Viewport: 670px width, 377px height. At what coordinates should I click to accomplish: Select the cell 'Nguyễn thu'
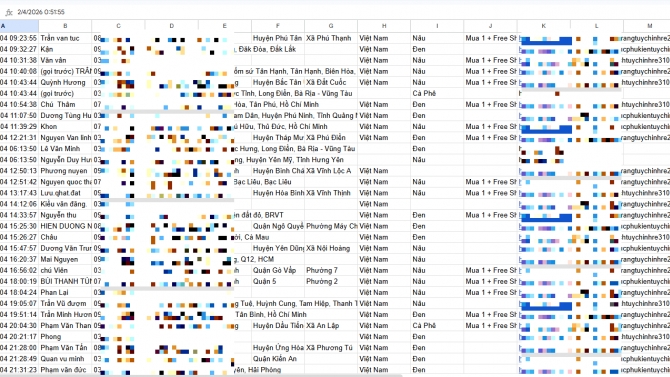tap(65, 215)
